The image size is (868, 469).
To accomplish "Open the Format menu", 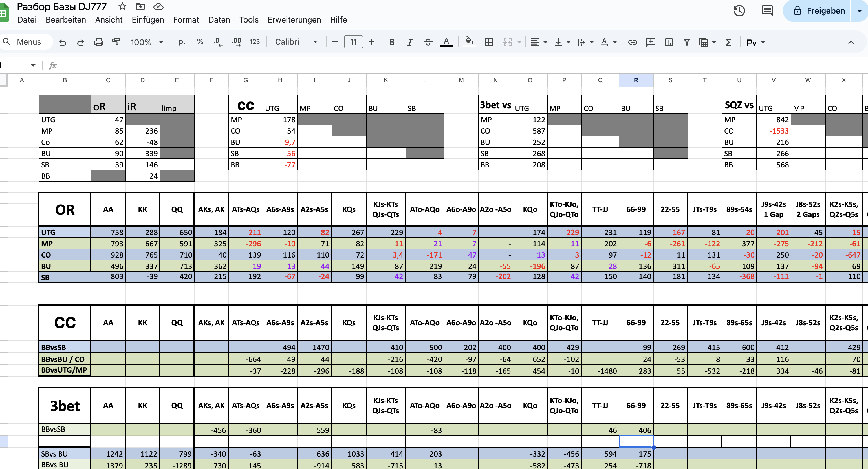I will click(186, 20).
